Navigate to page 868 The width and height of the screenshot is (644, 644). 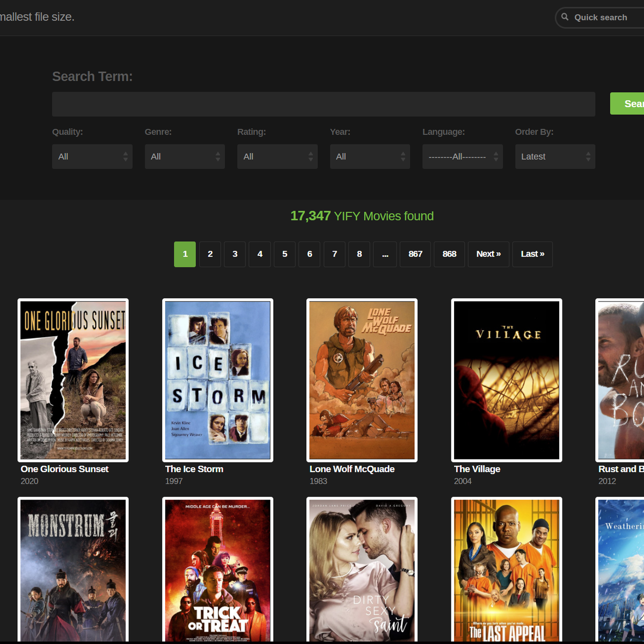[449, 254]
